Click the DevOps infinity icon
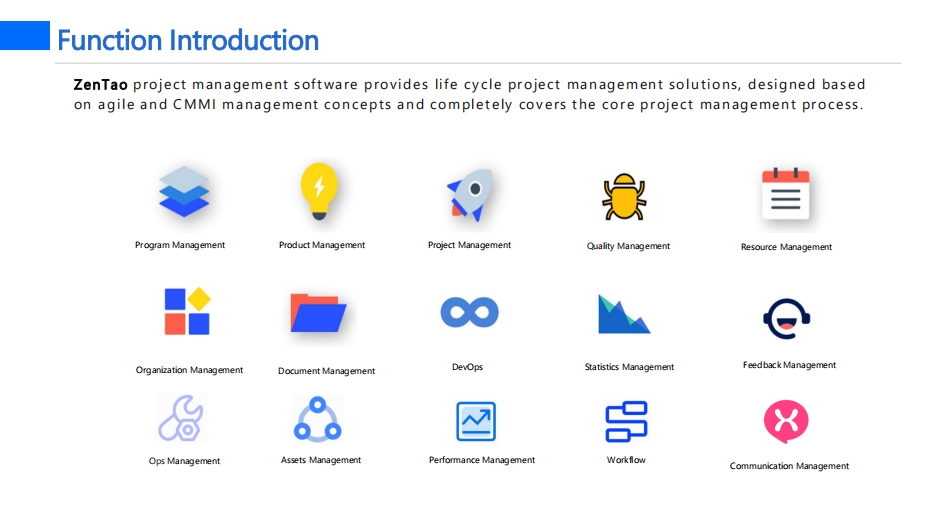Viewport: 951px width, 523px height. [x=469, y=312]
